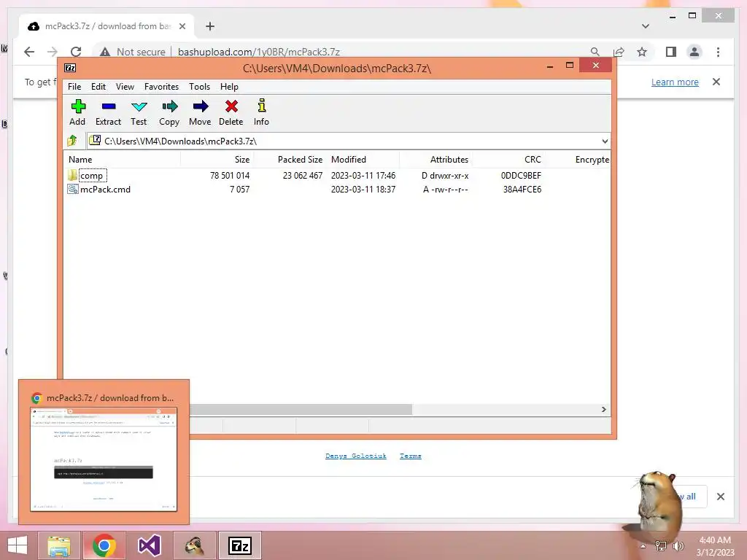
Task: Open the Favorites menu
Action: coord(161,87)
